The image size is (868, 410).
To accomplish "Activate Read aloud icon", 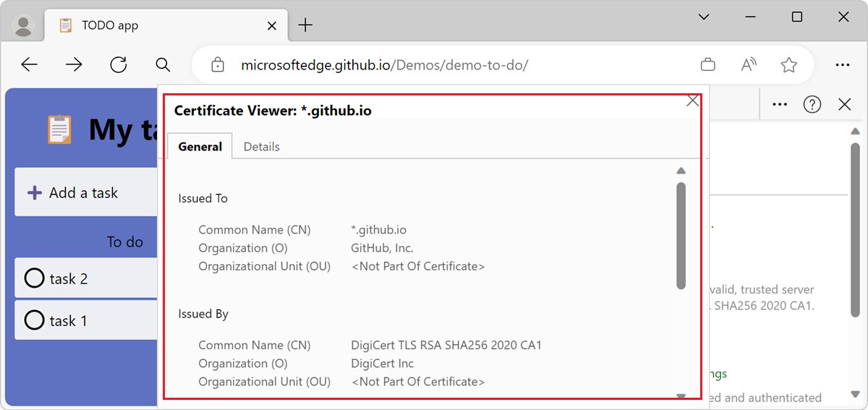I will point(749,65).
